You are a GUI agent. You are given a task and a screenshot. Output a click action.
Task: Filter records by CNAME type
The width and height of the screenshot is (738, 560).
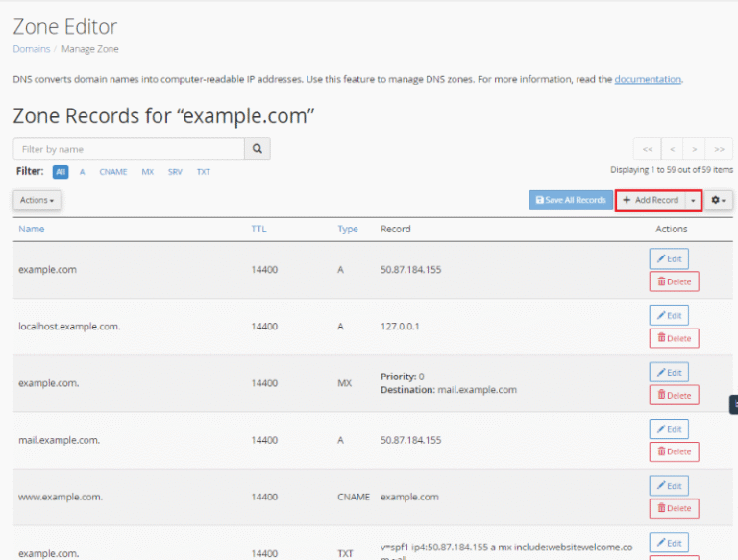[x=112, y=172]
